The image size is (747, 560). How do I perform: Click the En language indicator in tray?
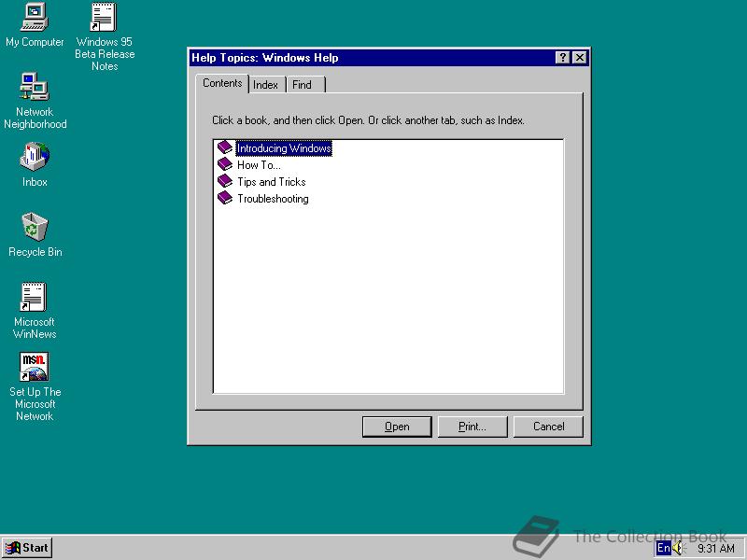coord(664,548)
